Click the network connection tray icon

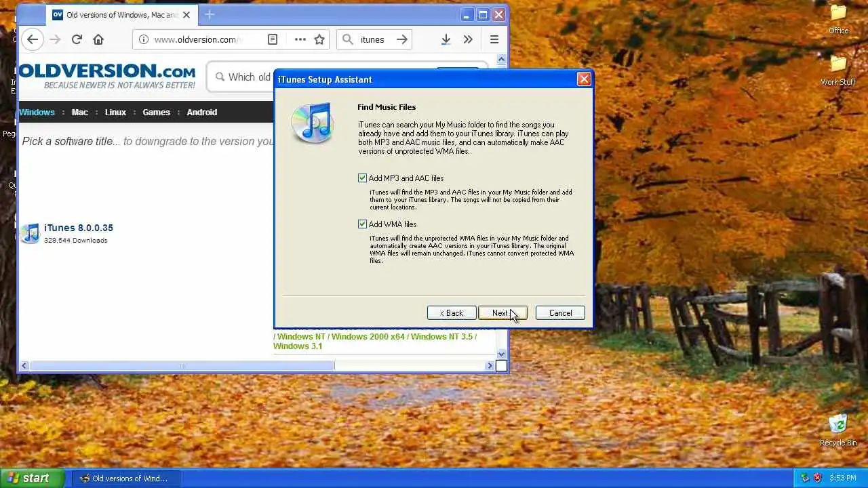pos(805,478)
